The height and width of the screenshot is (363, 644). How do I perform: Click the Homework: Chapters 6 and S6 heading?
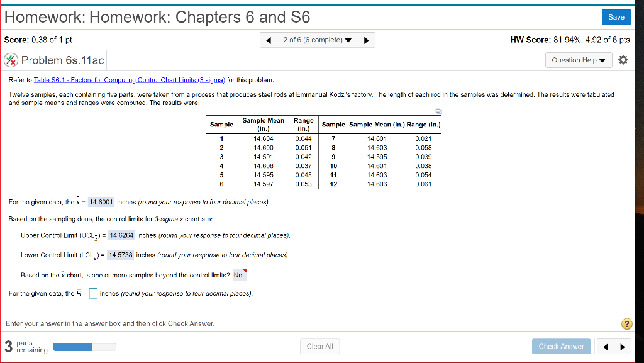click(157, 17)
